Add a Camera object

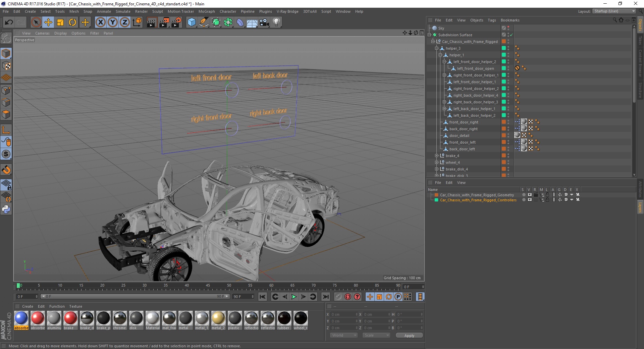point(264,22)
